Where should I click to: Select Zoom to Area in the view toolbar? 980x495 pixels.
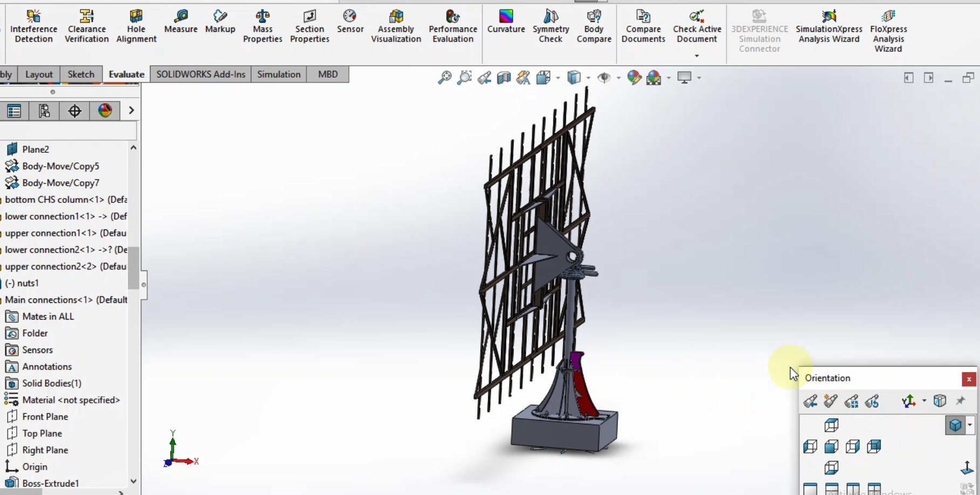pyautogui.click(x=464, y=78)
